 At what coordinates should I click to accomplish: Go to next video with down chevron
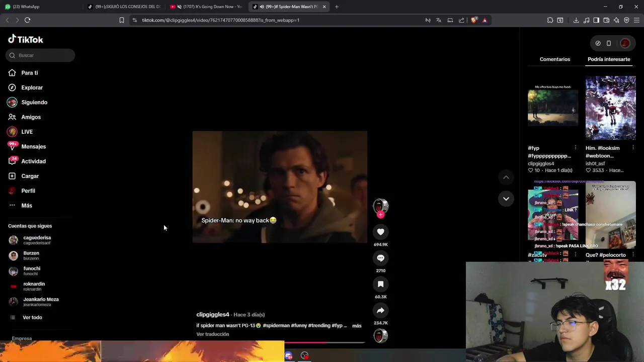[506, 199]
